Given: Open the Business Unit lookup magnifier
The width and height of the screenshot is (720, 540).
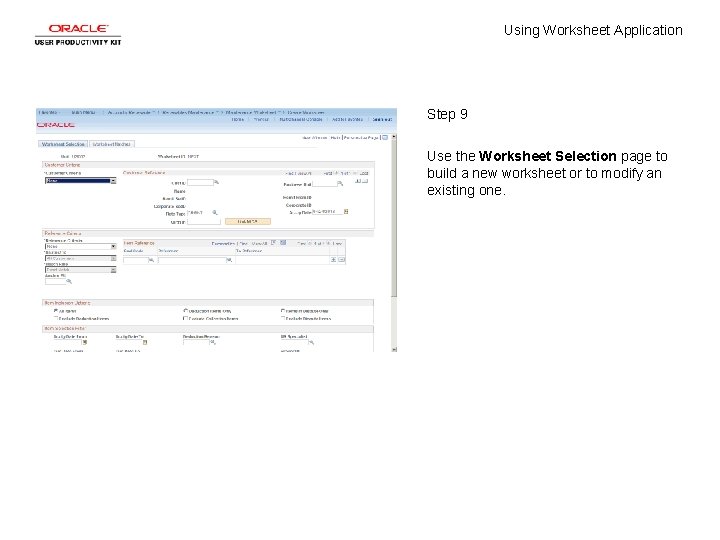Looking at the screenshot, I should click(340, 184).
